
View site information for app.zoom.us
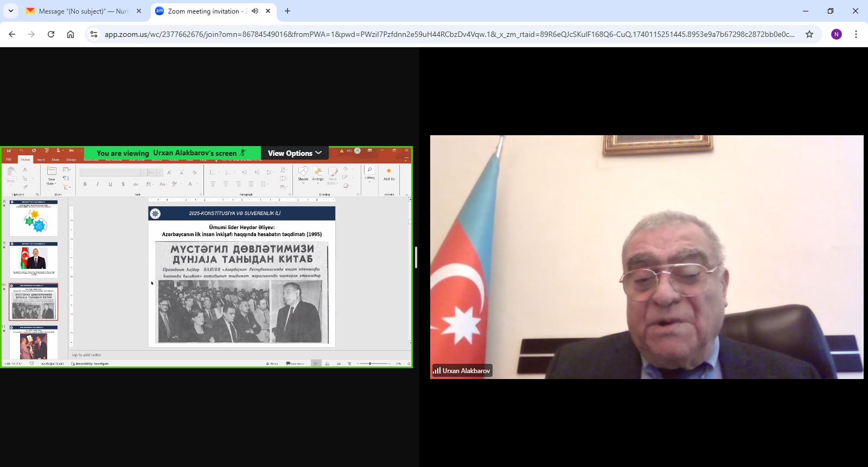pos(94,34)
